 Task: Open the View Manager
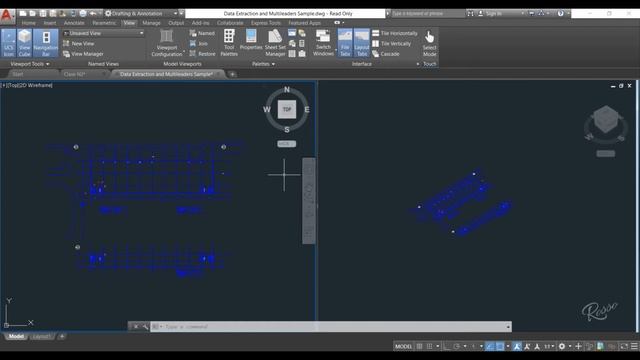pyautogui.click(x=83, y=54)
